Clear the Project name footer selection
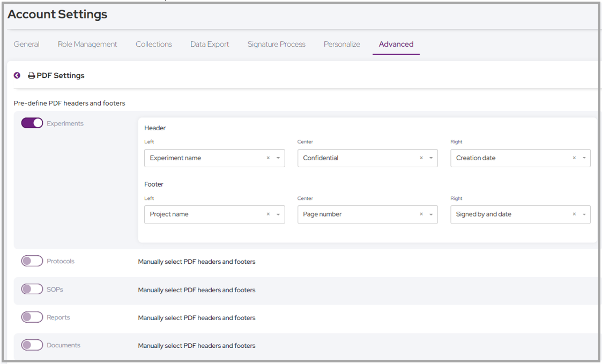The height and width of the screenshot is (364, 602). (267, 214)
